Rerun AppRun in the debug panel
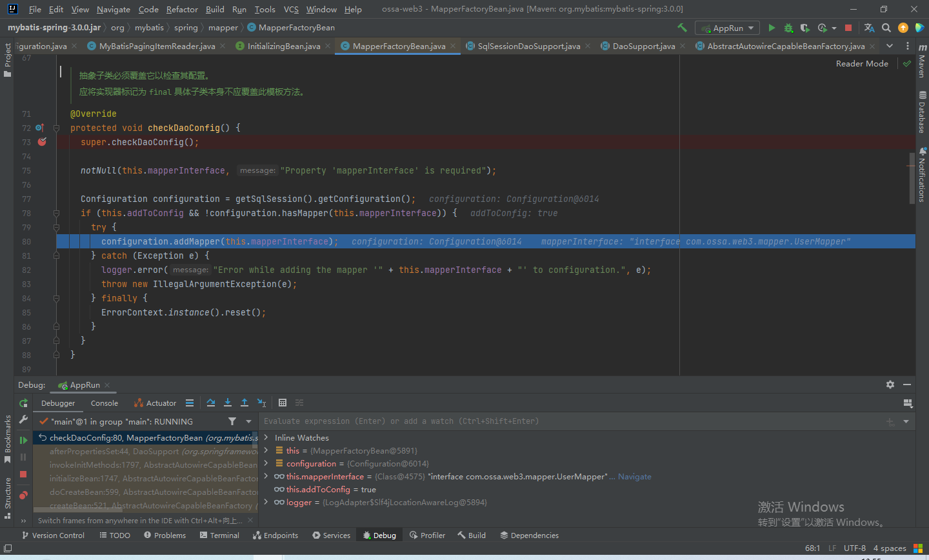929x560 pixels. (x=24, y=403)
